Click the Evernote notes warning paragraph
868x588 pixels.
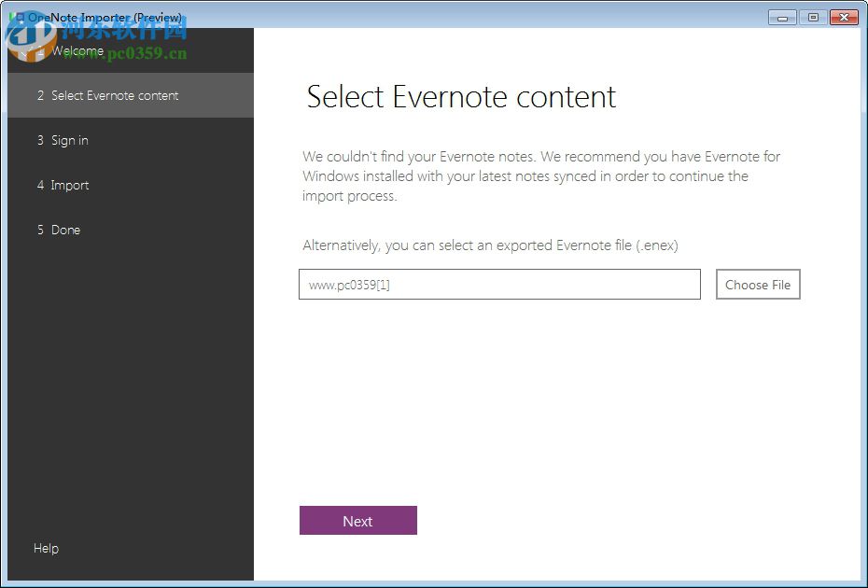541,175
